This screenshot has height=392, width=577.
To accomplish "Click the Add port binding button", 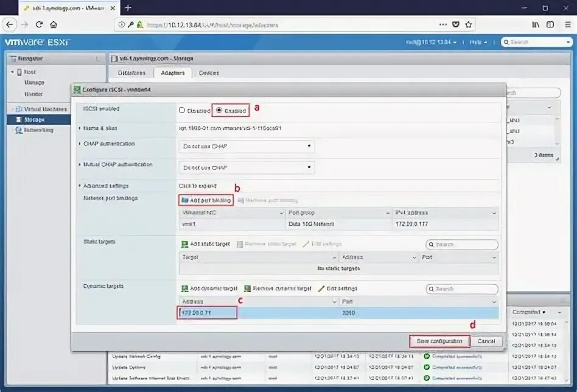I will (206, 200).
